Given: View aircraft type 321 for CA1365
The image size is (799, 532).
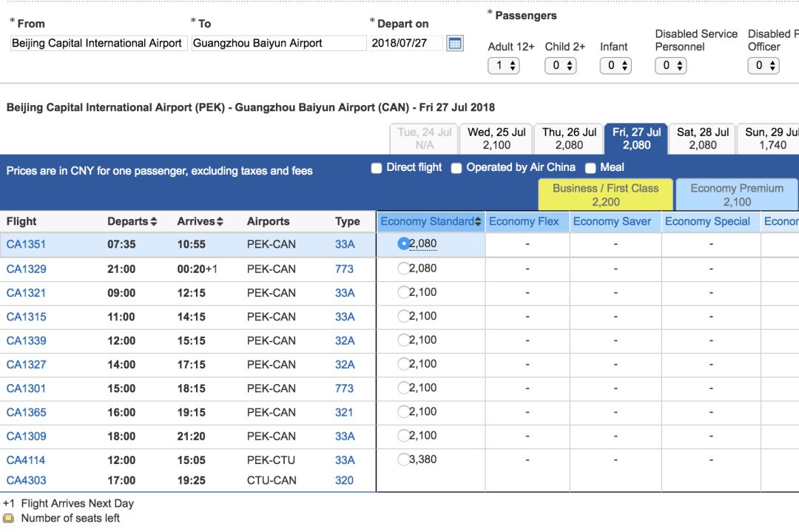Looking at the screenshot, I should tap(344, 412).
